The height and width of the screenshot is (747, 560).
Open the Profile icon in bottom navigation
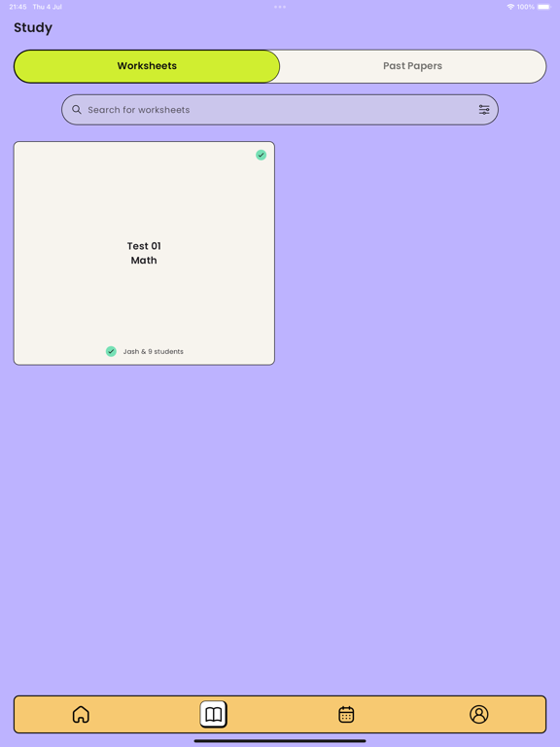coord(478,714)
